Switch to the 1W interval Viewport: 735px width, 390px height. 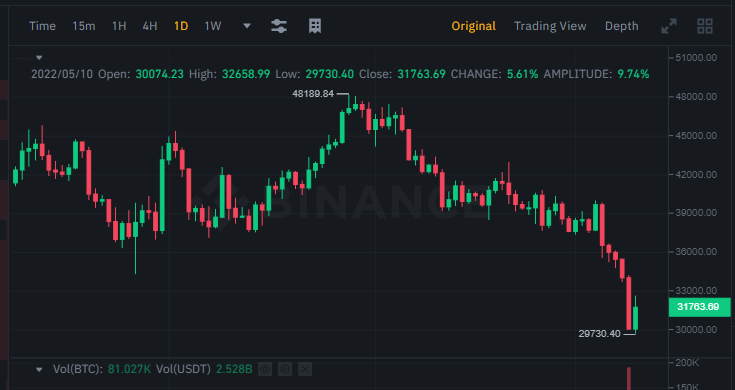coord(212,26)
